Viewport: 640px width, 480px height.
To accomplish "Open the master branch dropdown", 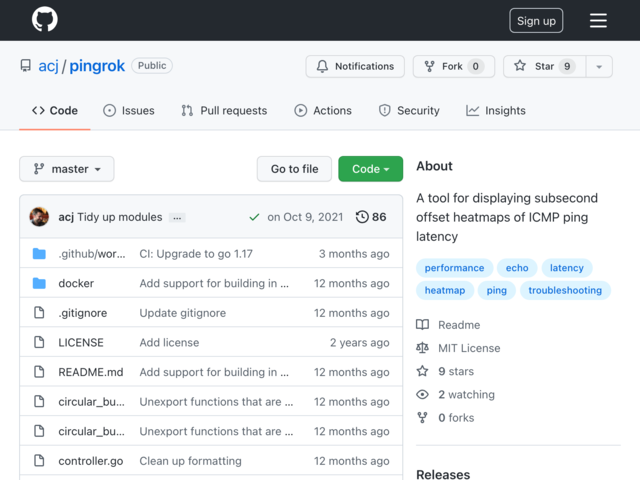I will (67, 169).
